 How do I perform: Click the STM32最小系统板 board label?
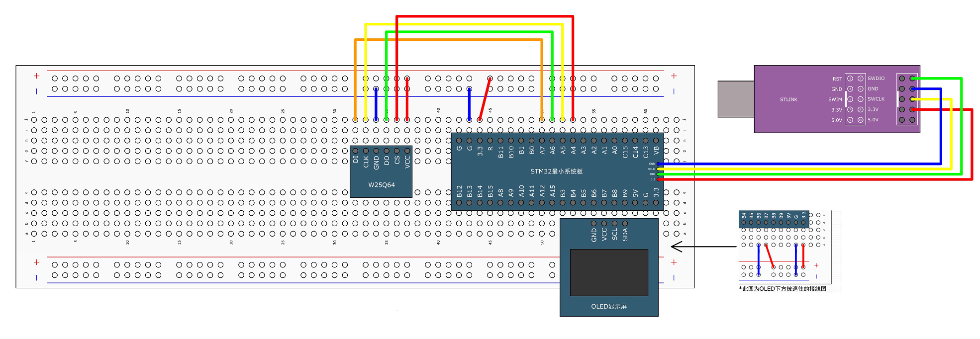[556, 171]
